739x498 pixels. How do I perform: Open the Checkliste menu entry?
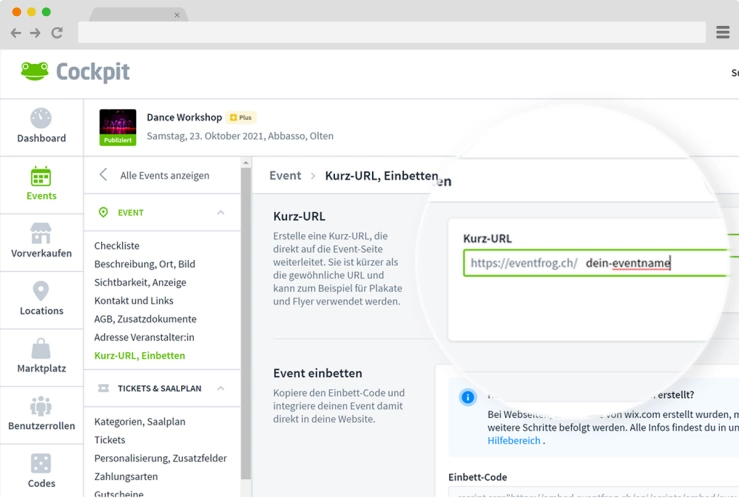117,245
